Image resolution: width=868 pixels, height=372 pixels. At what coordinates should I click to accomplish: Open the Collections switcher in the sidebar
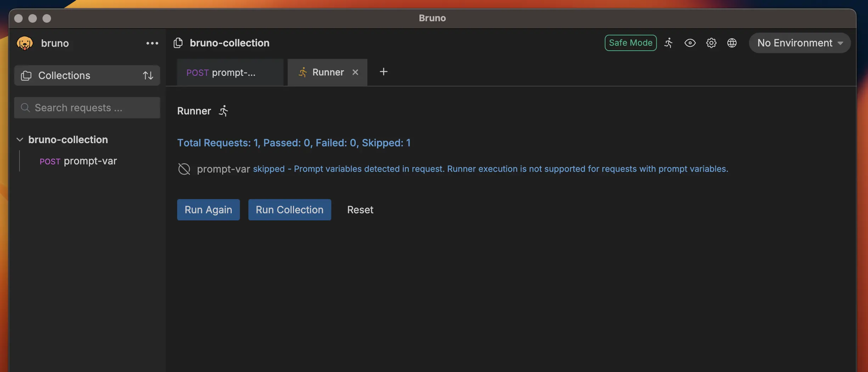pos(64,75)
